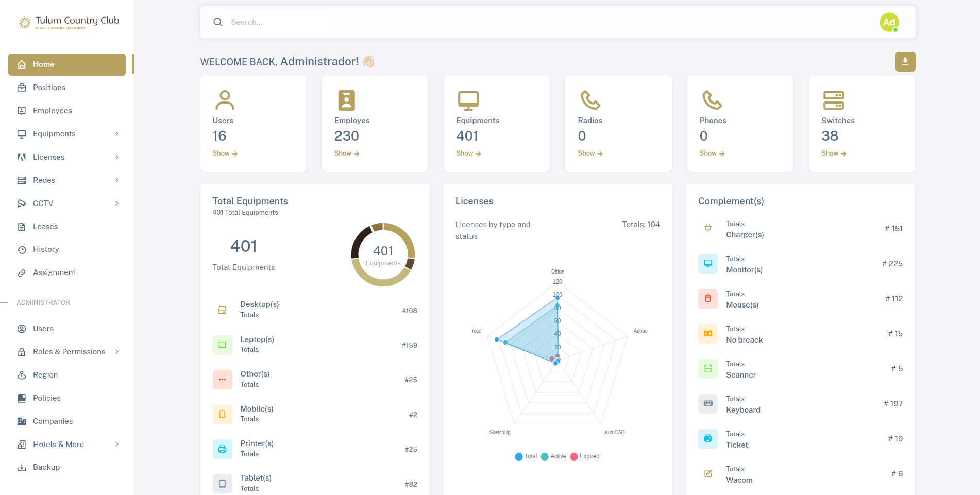Click the 401 Equipments donut chart
Viewport: 980px width, 495px height.
[383, 254]
